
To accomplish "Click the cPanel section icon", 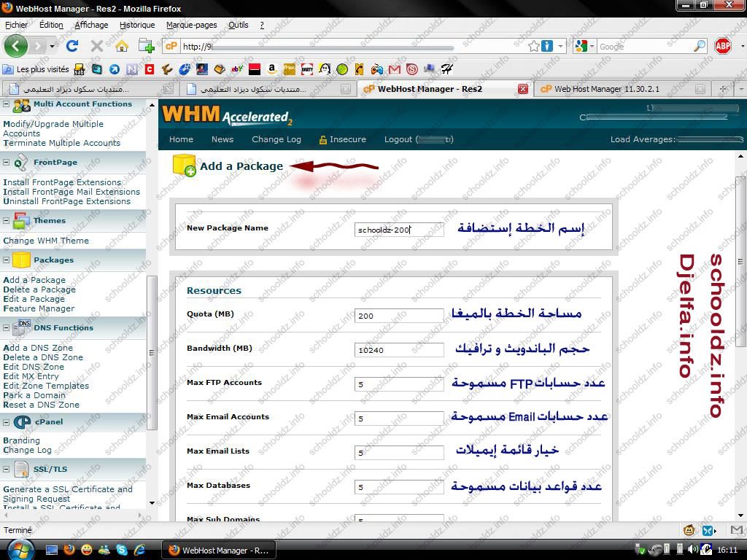I will (22, 422).
